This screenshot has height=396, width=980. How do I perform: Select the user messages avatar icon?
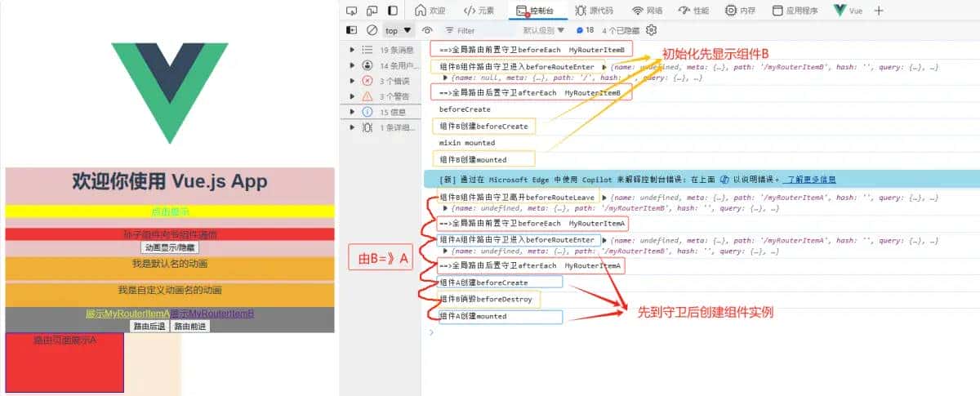(x=367, y=65)
